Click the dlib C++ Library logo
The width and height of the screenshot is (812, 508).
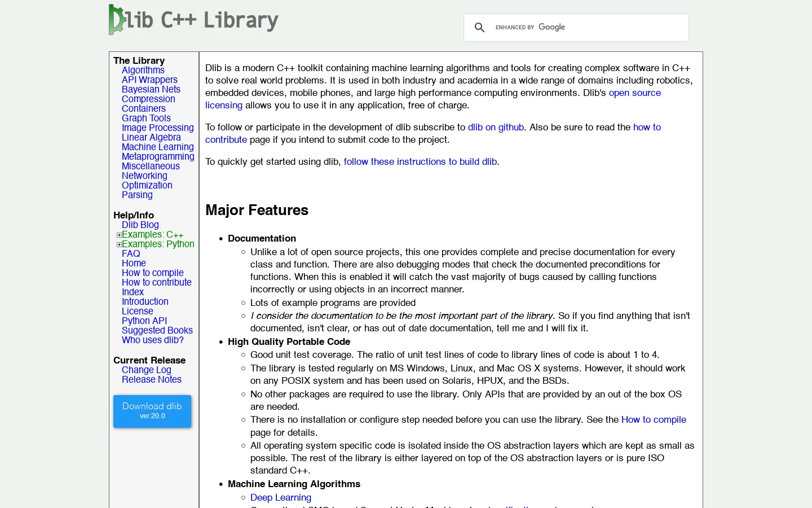coord(193,20)
